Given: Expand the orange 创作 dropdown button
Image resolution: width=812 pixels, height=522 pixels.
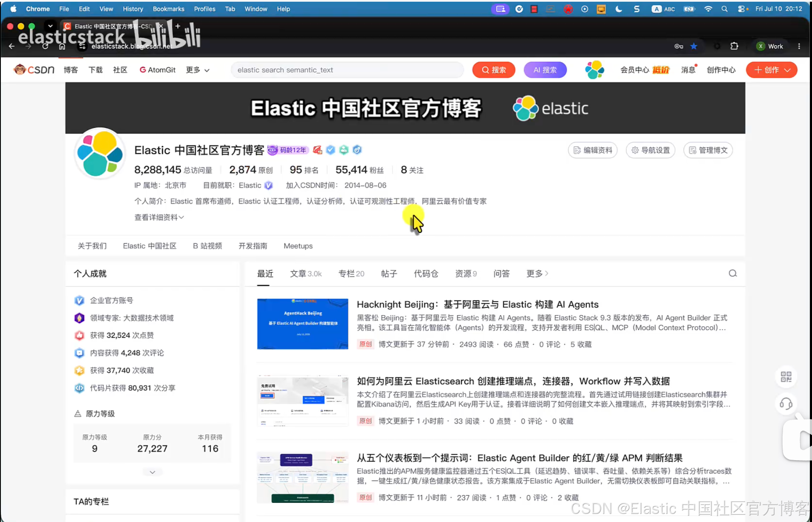Looking at the screenshot, I should [771, 70].
